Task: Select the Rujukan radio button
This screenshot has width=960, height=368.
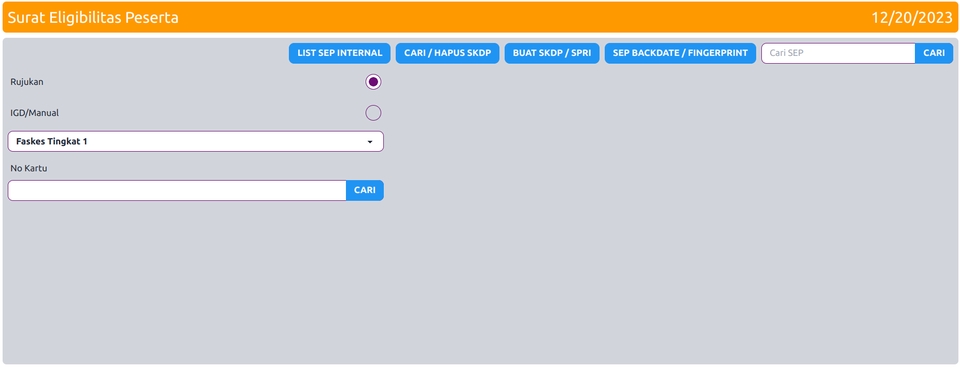Action: (x=373, y=81)
